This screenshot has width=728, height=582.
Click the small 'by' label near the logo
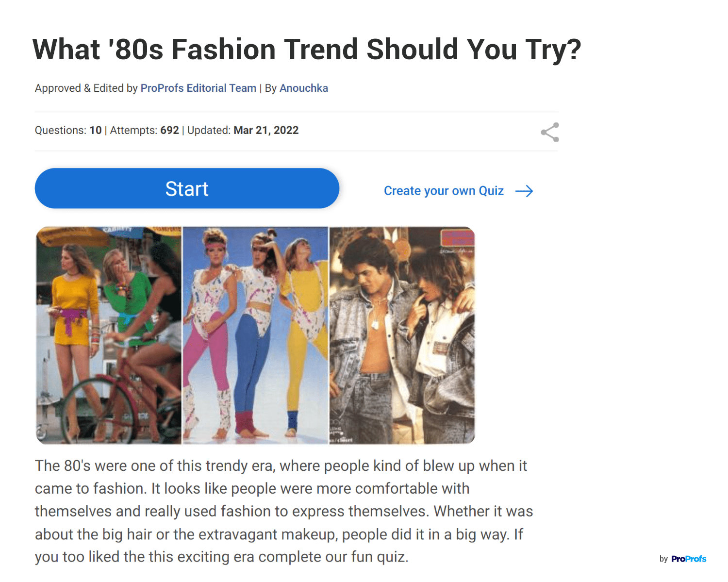click(x=663, y=559)
